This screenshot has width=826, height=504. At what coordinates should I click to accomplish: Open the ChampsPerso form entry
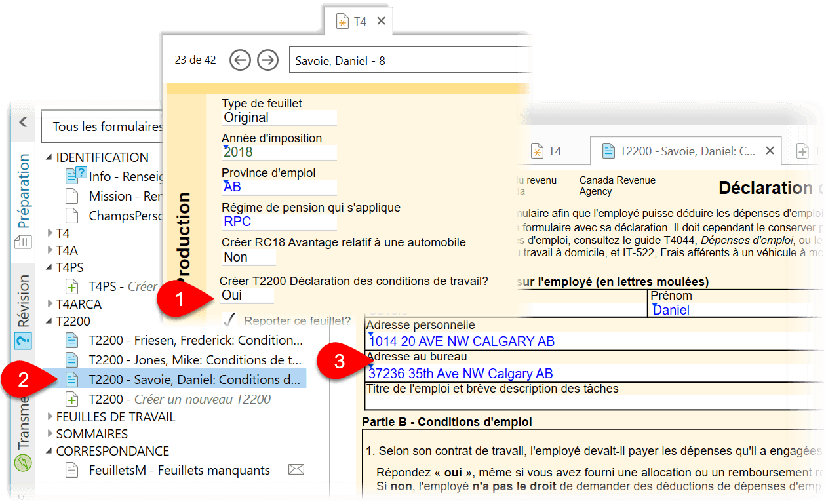125,215
